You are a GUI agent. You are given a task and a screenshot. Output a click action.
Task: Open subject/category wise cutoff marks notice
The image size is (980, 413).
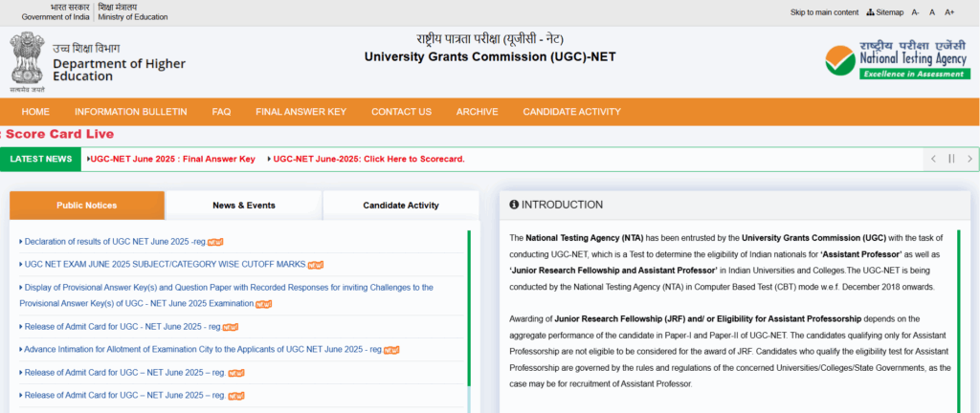pos(165,264)
